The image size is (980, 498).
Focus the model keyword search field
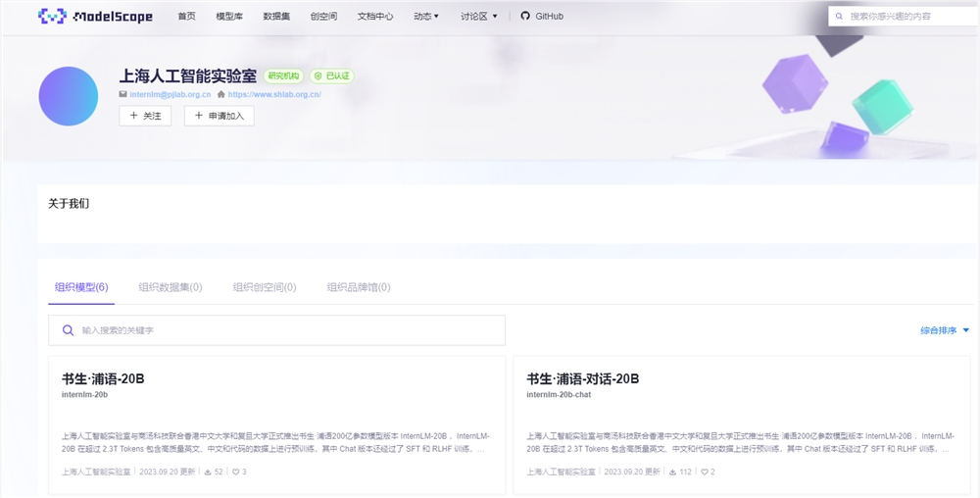click(x=277, y=330)
